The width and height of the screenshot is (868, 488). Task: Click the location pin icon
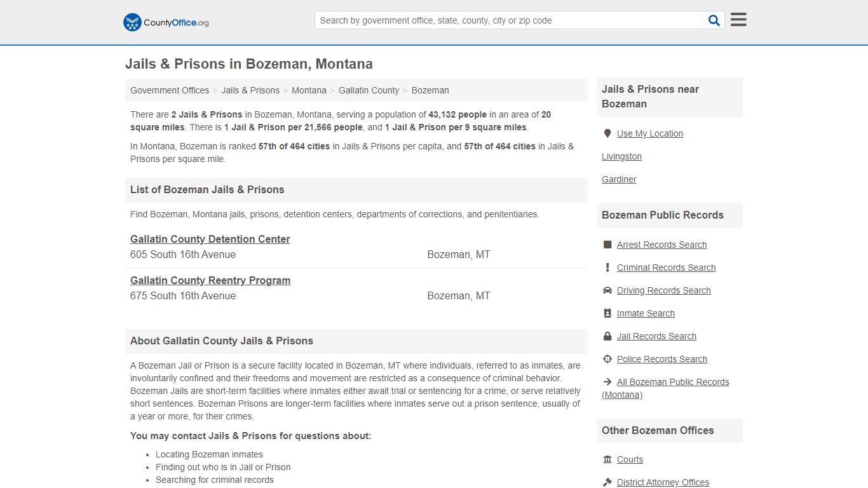(607, 133)
